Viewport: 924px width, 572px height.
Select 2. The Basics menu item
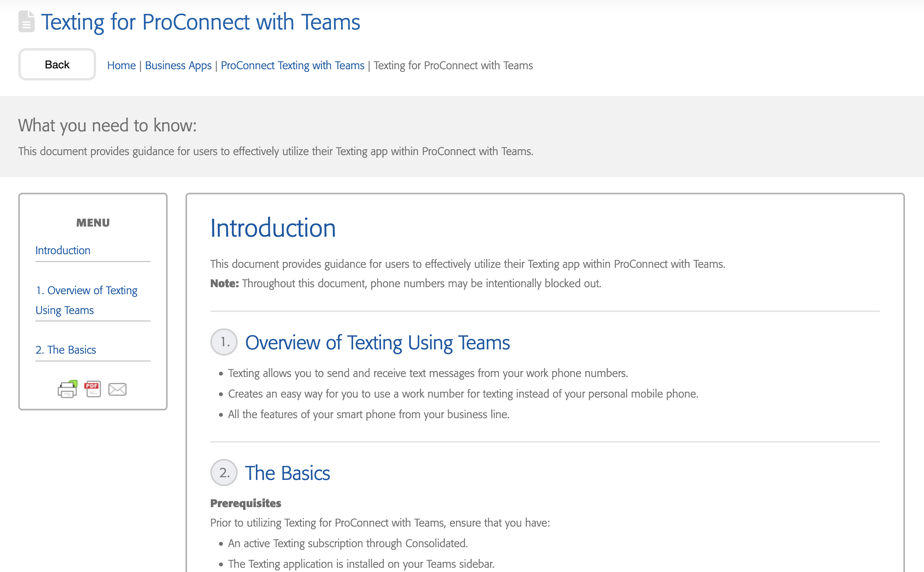coord(66,350)
